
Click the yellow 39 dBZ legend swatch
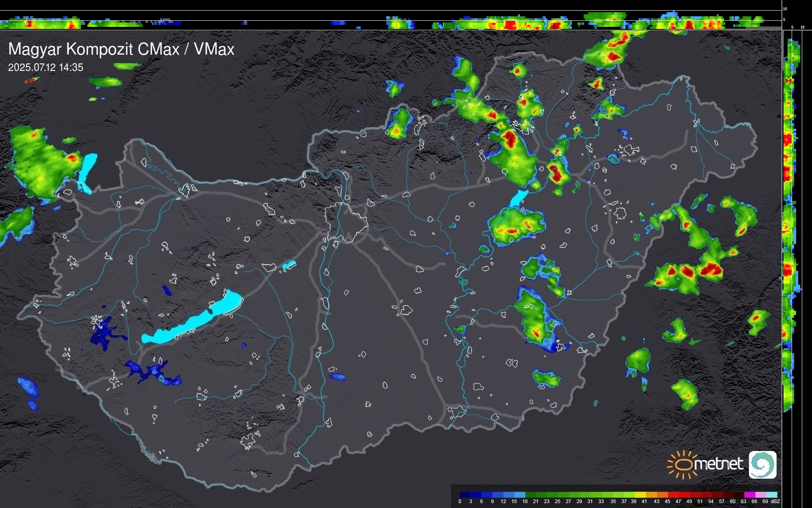coord(640,495)
